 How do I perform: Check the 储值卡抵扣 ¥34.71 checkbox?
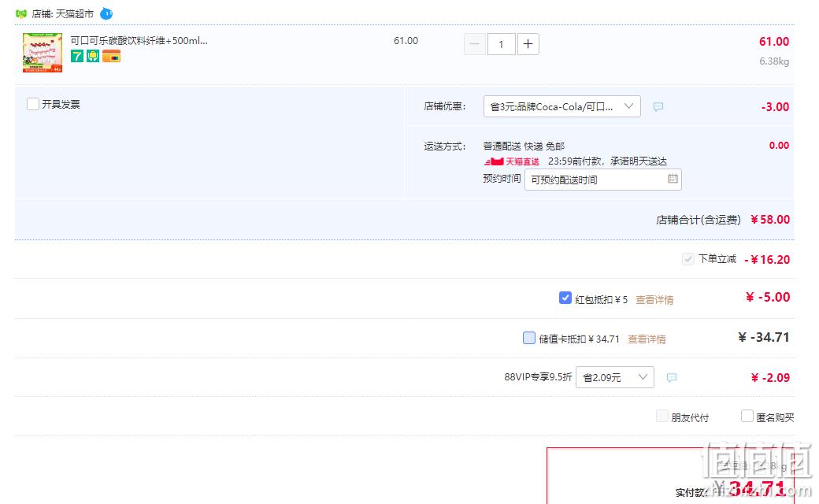pos(529,337)
